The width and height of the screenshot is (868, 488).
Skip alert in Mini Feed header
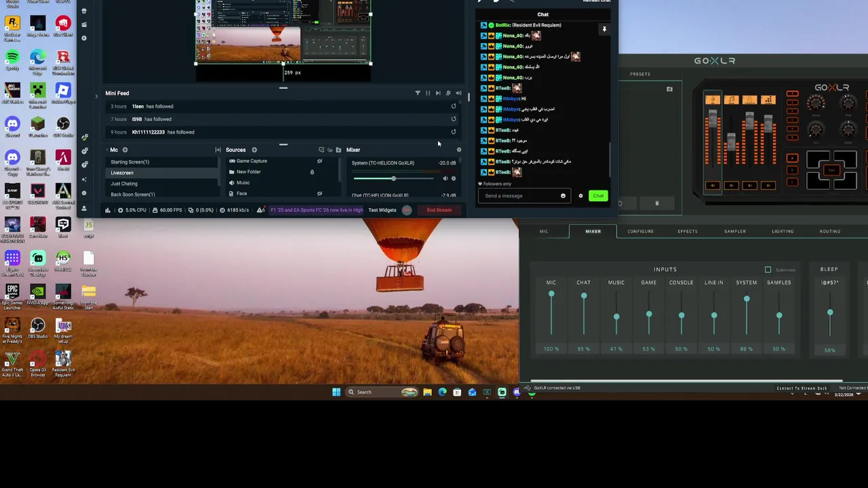coord(438,93)
